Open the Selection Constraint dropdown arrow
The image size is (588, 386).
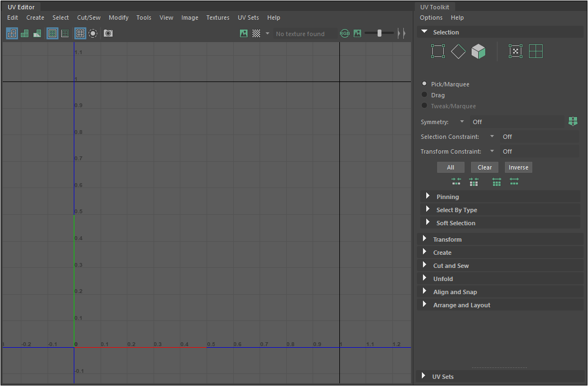pyautogui.click(x=492, y=137)
